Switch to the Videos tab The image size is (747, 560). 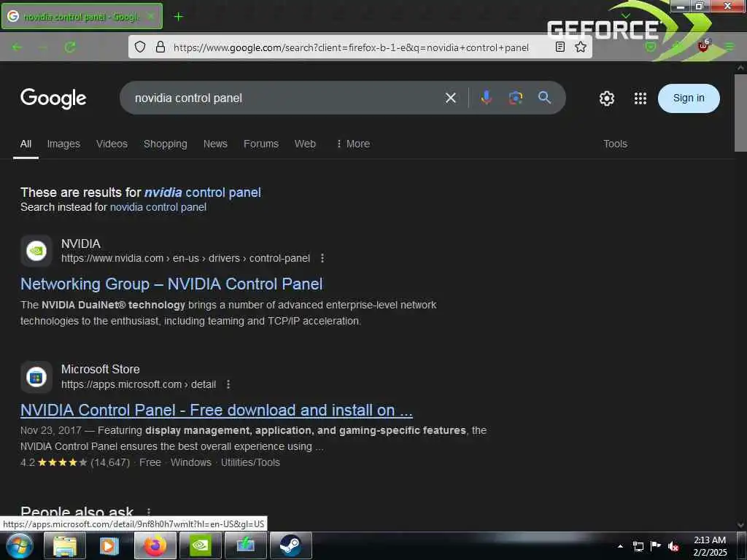(112, 144)
